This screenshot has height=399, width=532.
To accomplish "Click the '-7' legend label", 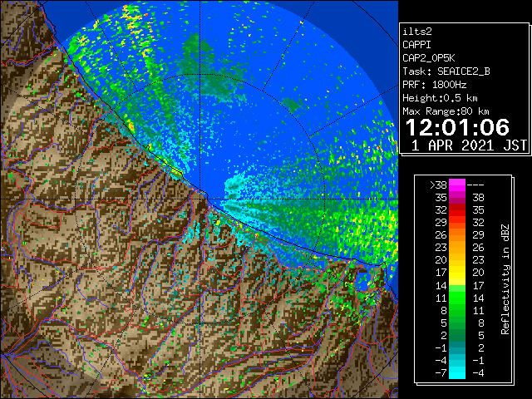I will click(x=441, y=372).
